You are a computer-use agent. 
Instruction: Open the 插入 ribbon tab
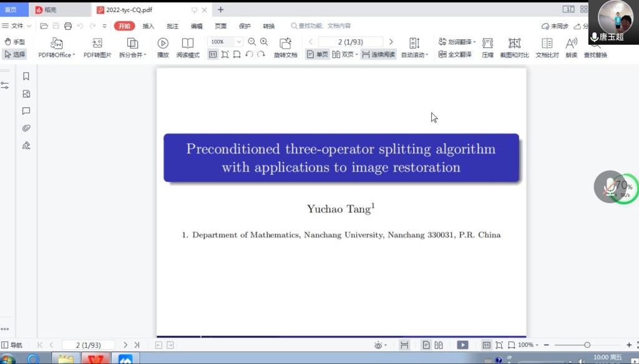tap(149, 26)
